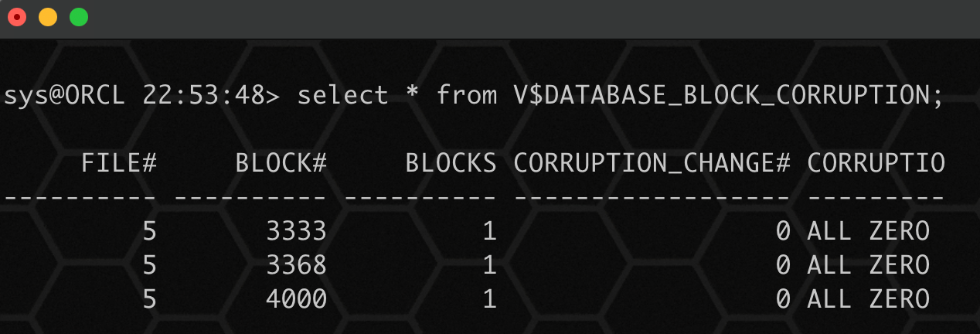Click the FILE# column header
The image size is (980, 334).
[x=119, y=163]
